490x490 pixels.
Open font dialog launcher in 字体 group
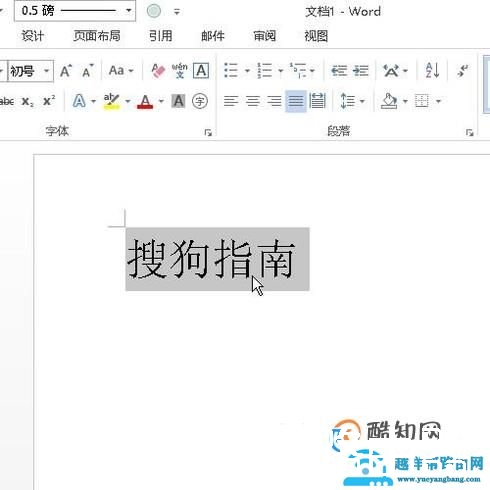[208, 133]
